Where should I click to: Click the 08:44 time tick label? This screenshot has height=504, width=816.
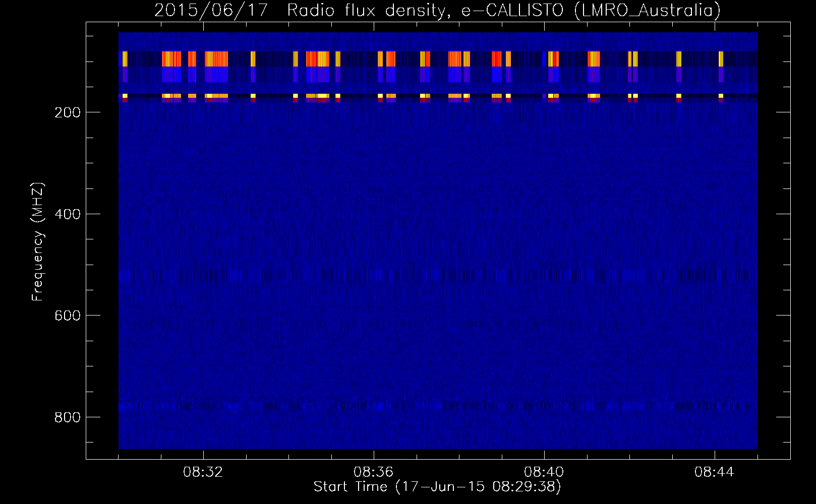(x=715, y=472)
